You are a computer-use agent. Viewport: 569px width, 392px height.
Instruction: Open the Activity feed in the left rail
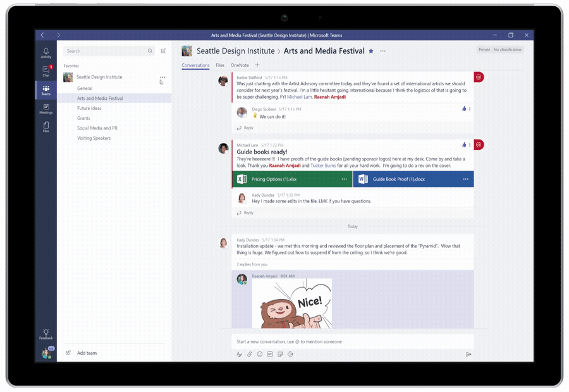click(46, 53)
